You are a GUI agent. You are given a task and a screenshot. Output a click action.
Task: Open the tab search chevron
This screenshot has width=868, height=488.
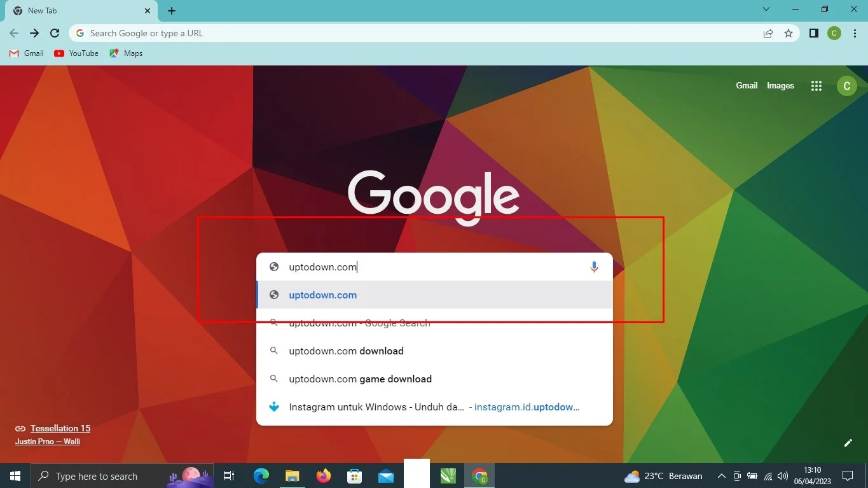click(766, 9)
